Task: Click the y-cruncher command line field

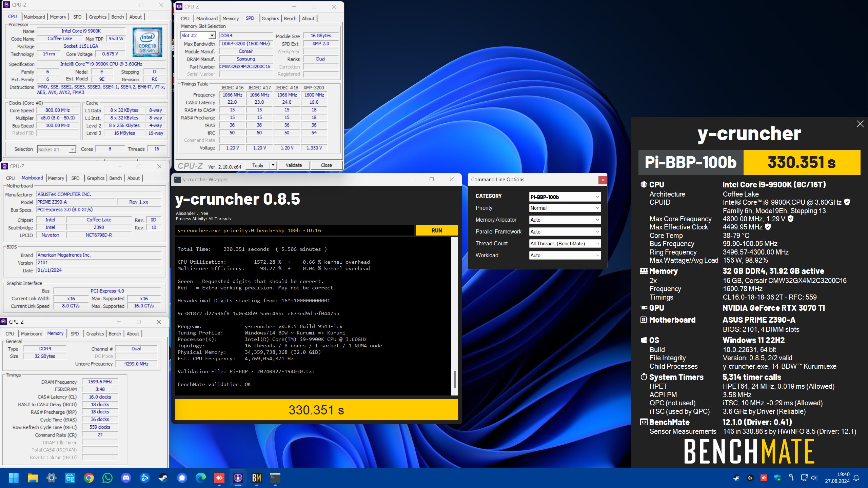Action: pyautogui.click(x=294, y=230)
